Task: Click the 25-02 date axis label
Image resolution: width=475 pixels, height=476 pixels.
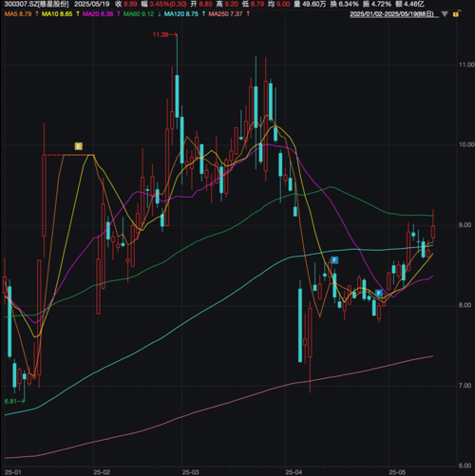Action: [x=102, y=472]
